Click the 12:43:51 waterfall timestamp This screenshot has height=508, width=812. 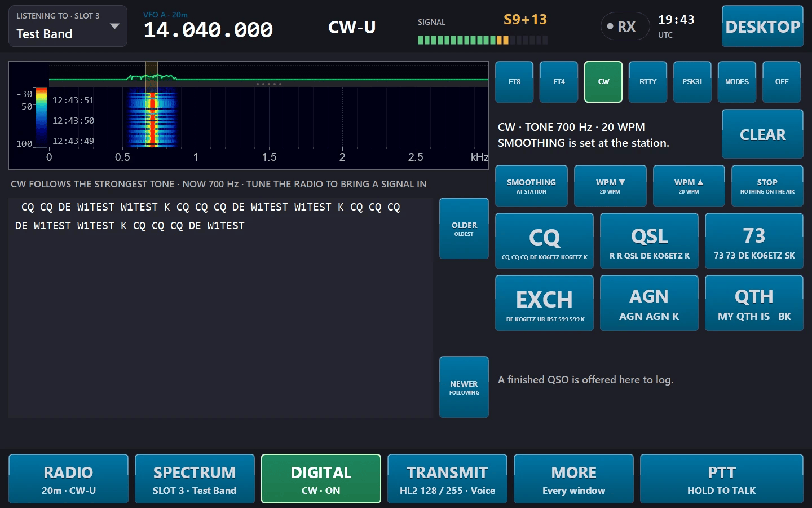click(x=73, y=100)
